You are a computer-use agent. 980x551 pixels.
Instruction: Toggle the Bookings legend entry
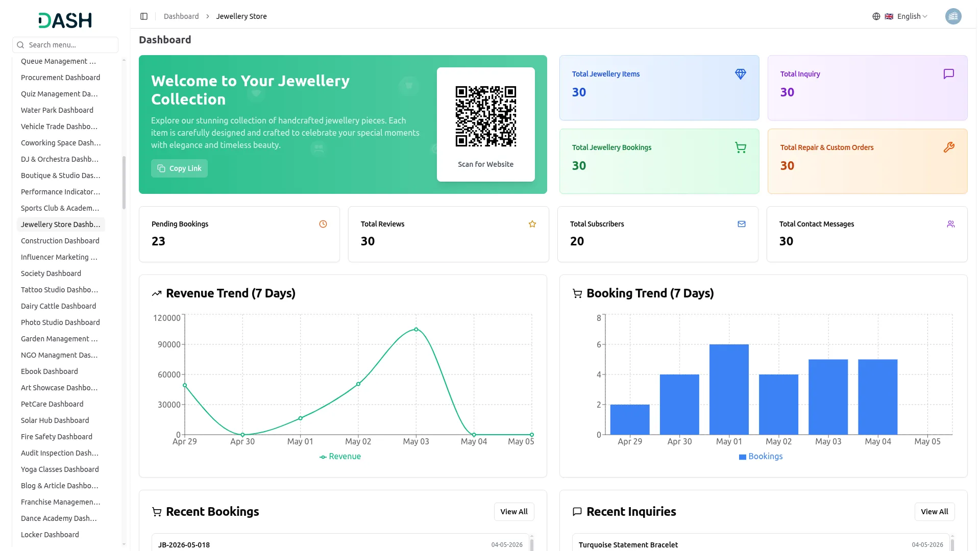tap(761, 457)
